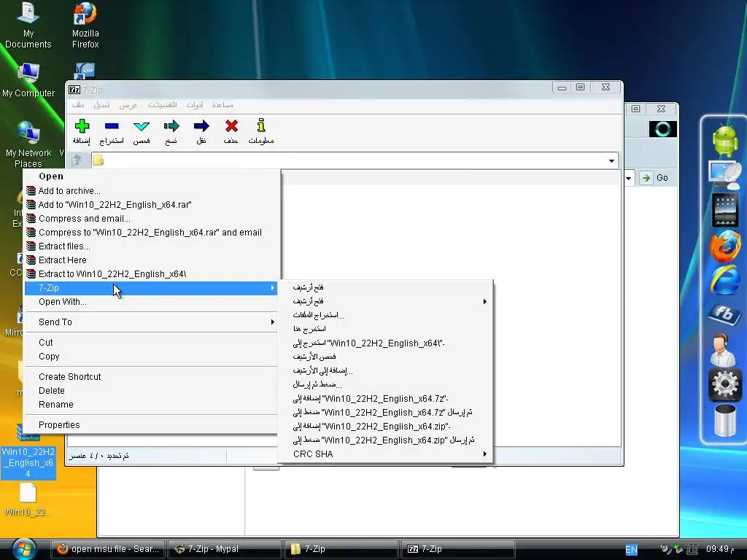
Task: Switch to "7-Zip - Mypal" taskbar button
Action: (225, 549)
